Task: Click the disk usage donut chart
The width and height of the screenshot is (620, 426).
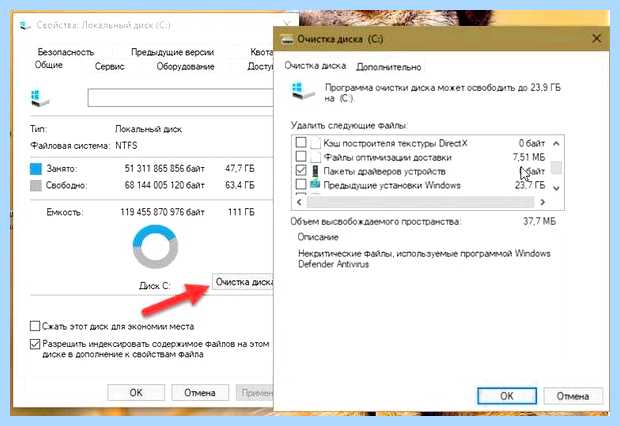Action: [155, 246]
